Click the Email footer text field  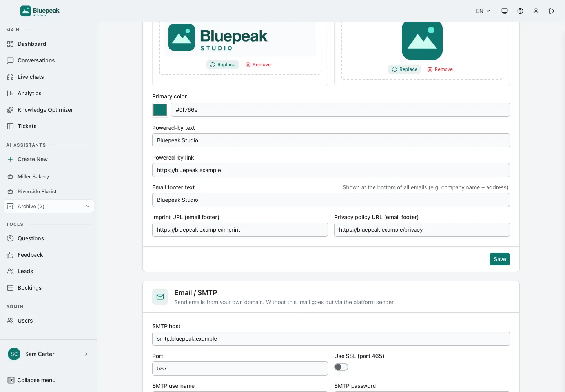click(331, 200)
